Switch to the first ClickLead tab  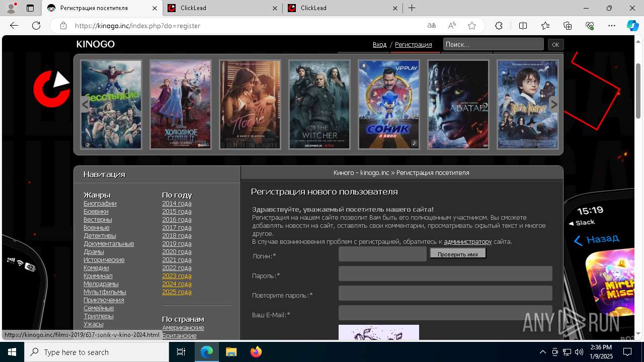tap(222, 8)
